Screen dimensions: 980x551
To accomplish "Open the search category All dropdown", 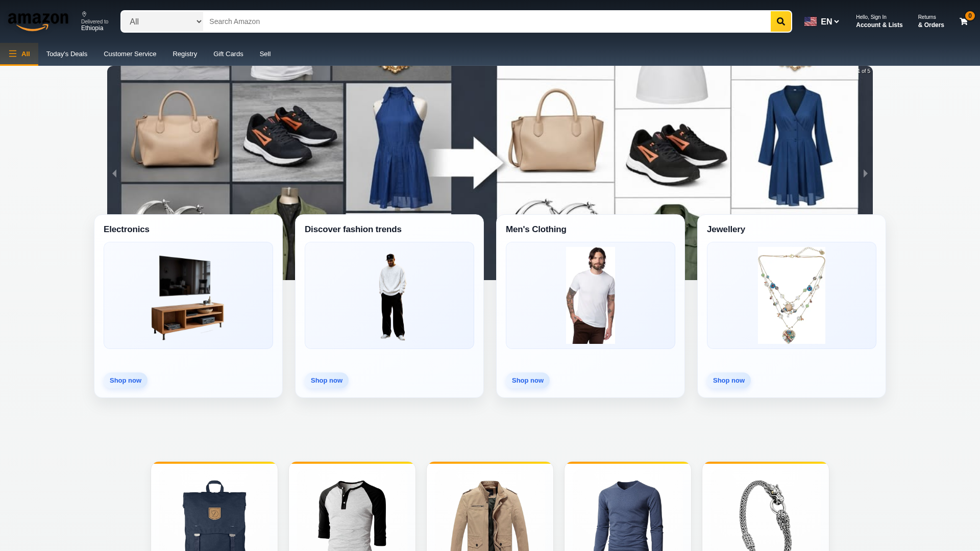I will (162, 21).
